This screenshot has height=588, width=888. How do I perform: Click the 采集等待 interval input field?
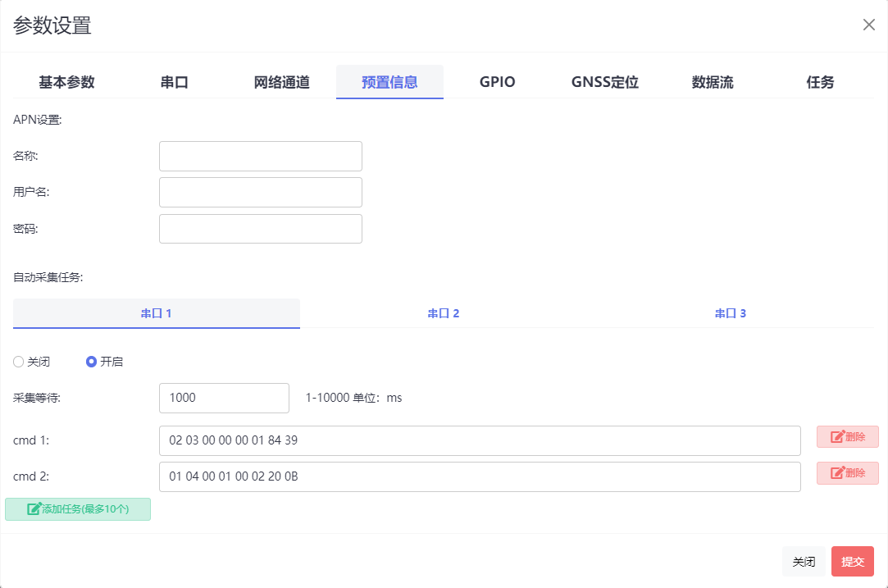click(224, 398)
